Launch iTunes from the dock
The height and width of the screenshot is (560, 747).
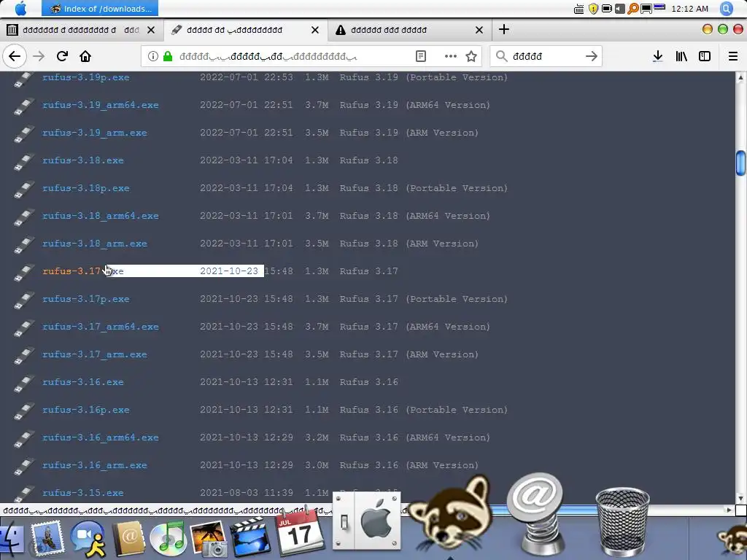[169, 538]
